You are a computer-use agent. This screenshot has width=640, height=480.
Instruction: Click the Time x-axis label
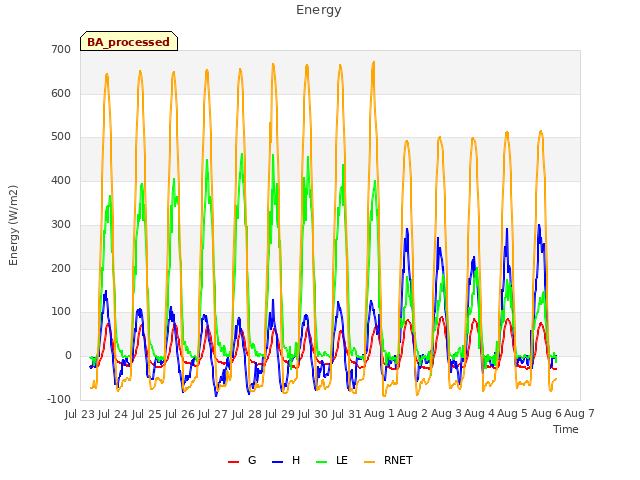coord(566,429)
